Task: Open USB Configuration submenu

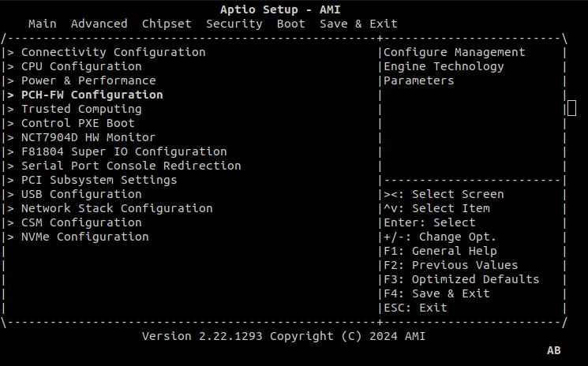Action: click(x=81, y=194)
